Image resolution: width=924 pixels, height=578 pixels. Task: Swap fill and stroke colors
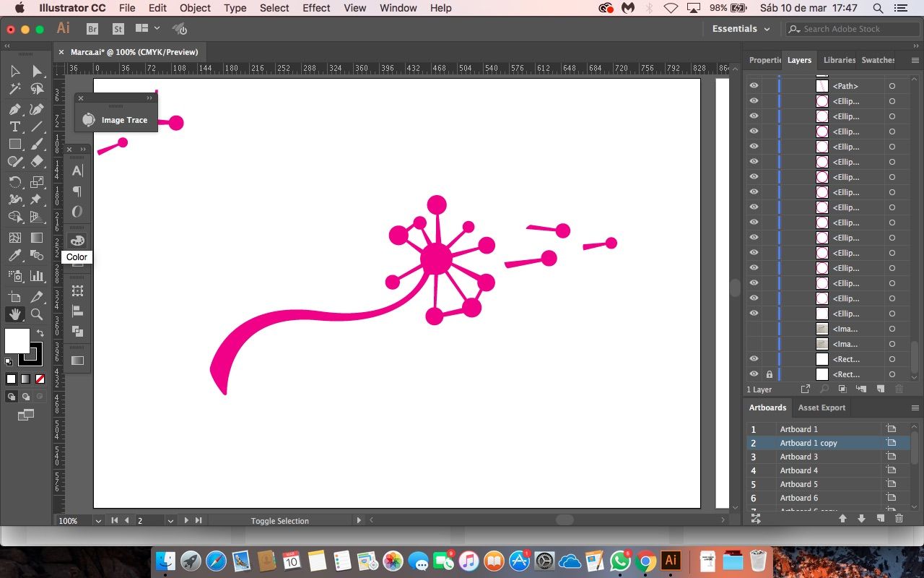[x=40, y=333]
